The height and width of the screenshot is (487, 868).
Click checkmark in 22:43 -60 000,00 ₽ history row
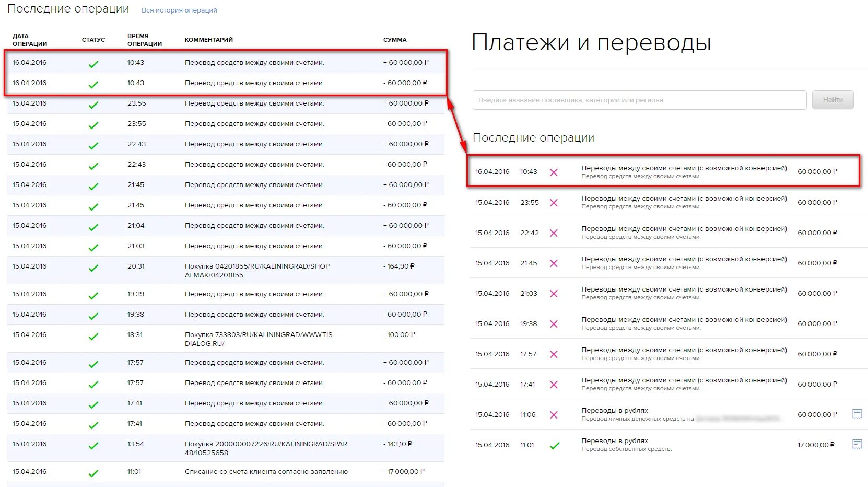click(x=93, y=166)
